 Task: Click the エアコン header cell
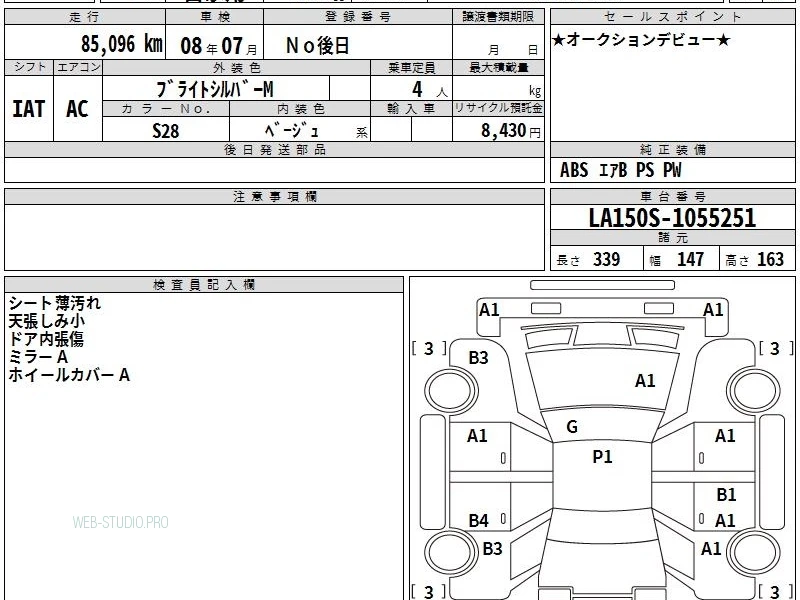(78, 67)
